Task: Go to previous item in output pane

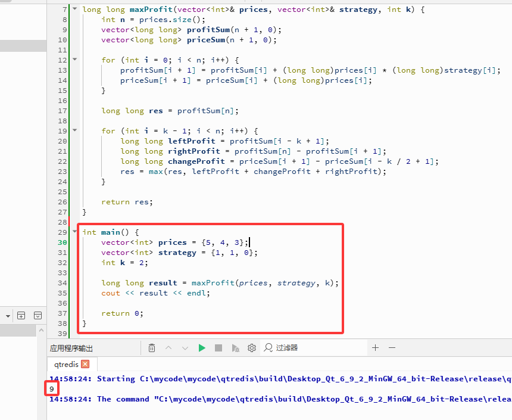Action: click(x=168, y=348)
